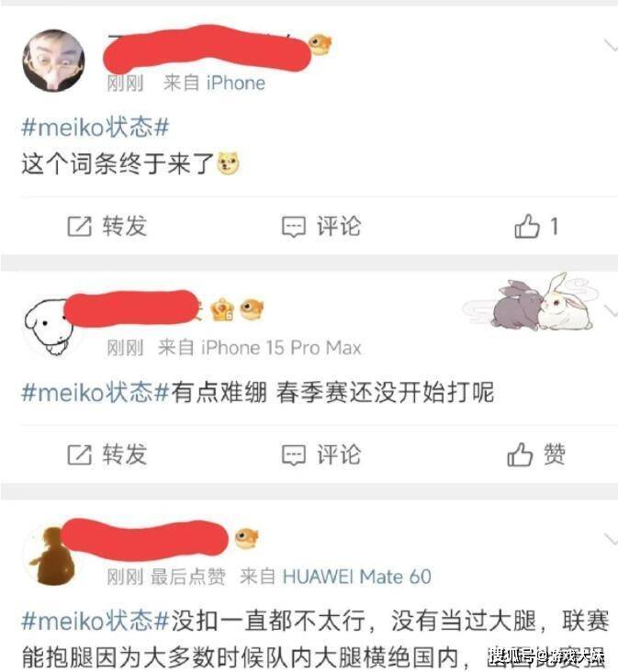Tap the crown membership badge
The width and height of the screenshot is (618, 672).
(x=222, y=309)
